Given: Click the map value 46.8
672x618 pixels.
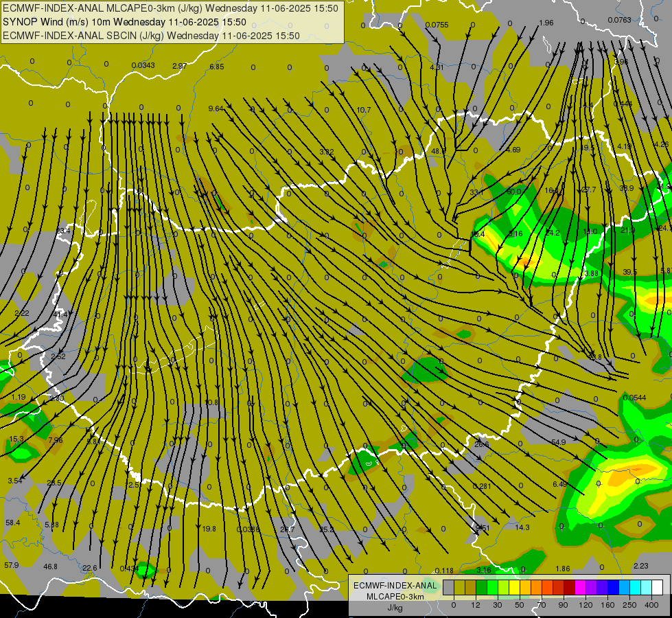Looking at the screenshot, I should tap(51, 567).
